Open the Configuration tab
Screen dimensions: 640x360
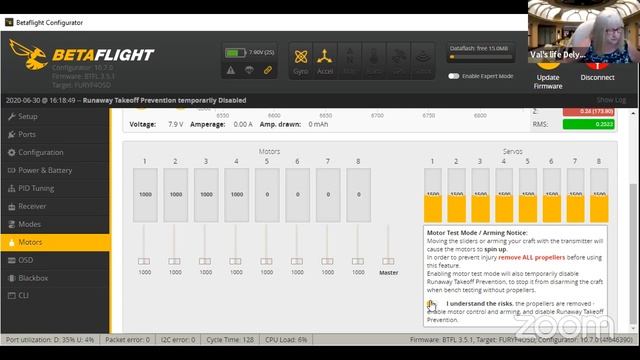(55, 152)
